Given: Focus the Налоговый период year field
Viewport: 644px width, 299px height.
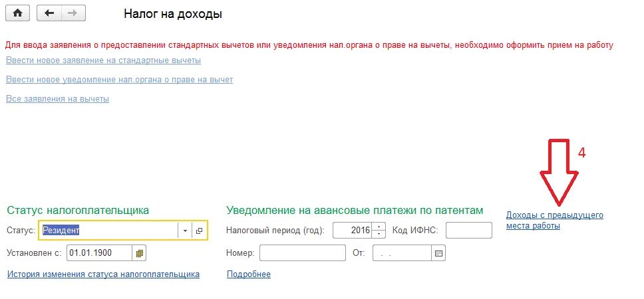Looking at the screenshot, I should point(352,231).
